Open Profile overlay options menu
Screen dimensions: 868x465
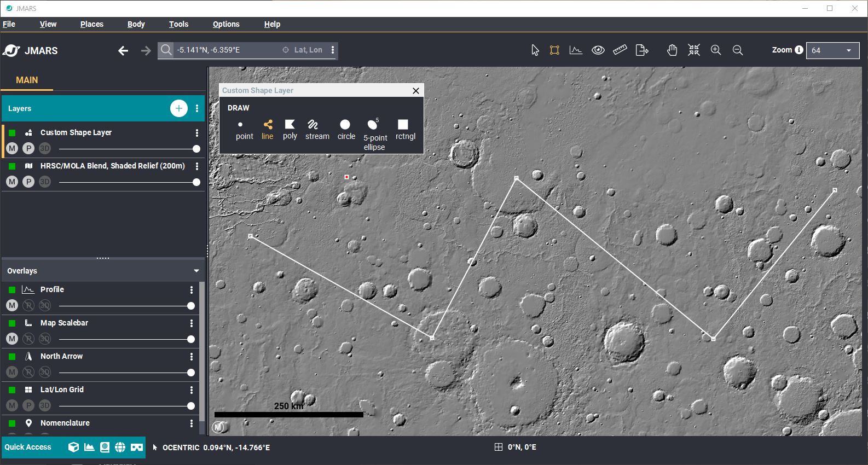pyautogui.click(x=192, y=290)
